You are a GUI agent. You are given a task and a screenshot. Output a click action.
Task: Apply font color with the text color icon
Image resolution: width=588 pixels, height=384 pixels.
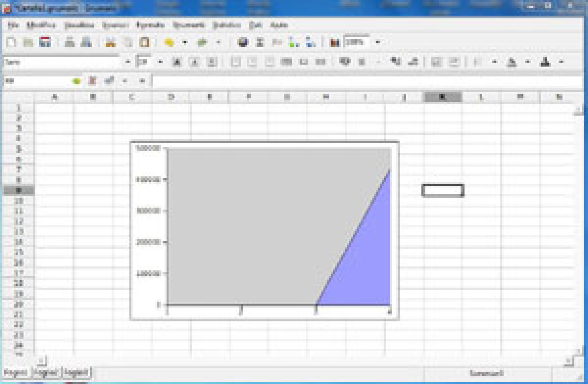[x=545, y=62]
